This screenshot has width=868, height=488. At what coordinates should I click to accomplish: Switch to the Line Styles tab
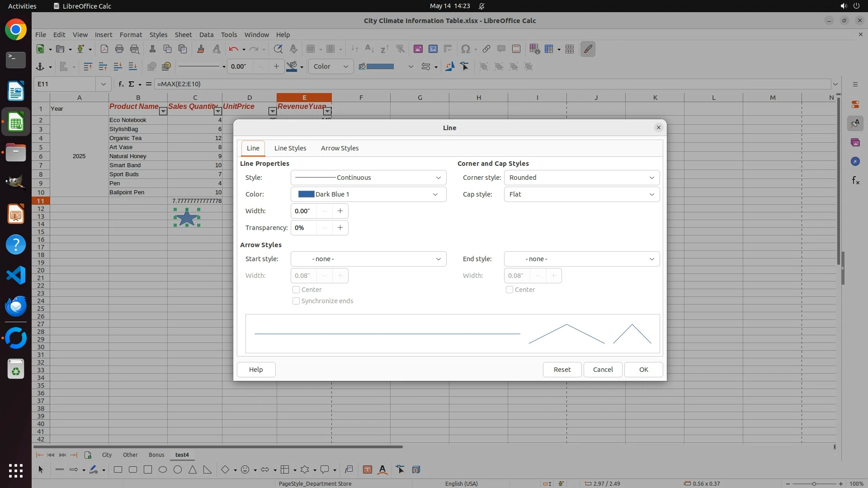(290, 148)
